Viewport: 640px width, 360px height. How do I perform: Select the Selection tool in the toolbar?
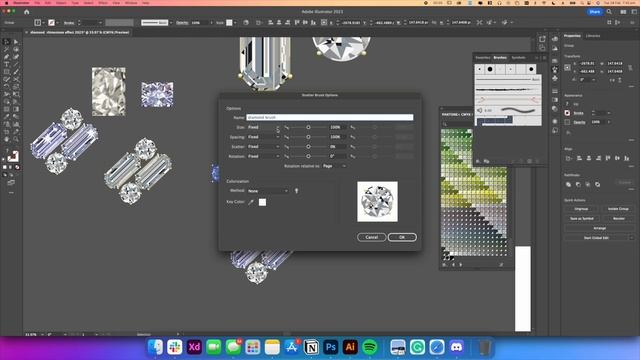(7, 42)
